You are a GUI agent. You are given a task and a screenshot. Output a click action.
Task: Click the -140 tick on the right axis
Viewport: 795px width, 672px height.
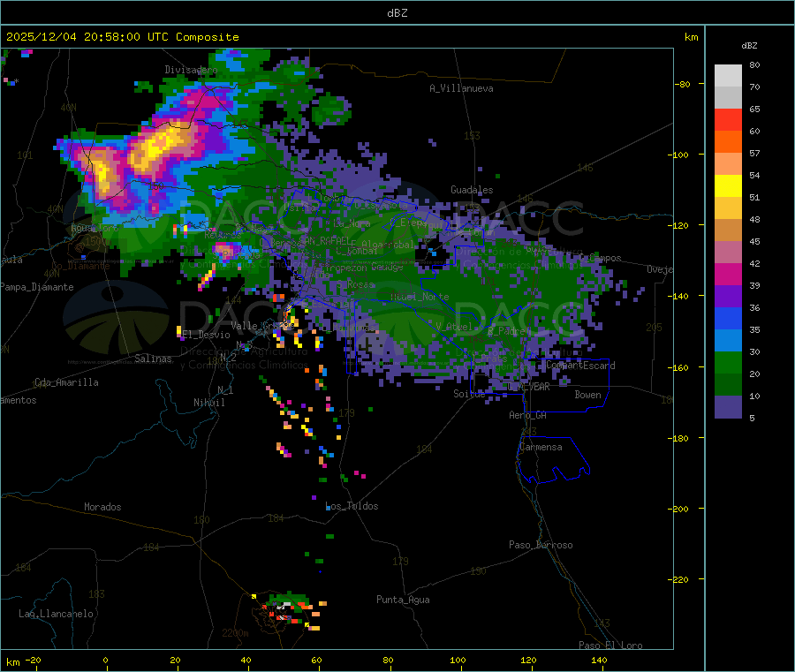(681, 296)
